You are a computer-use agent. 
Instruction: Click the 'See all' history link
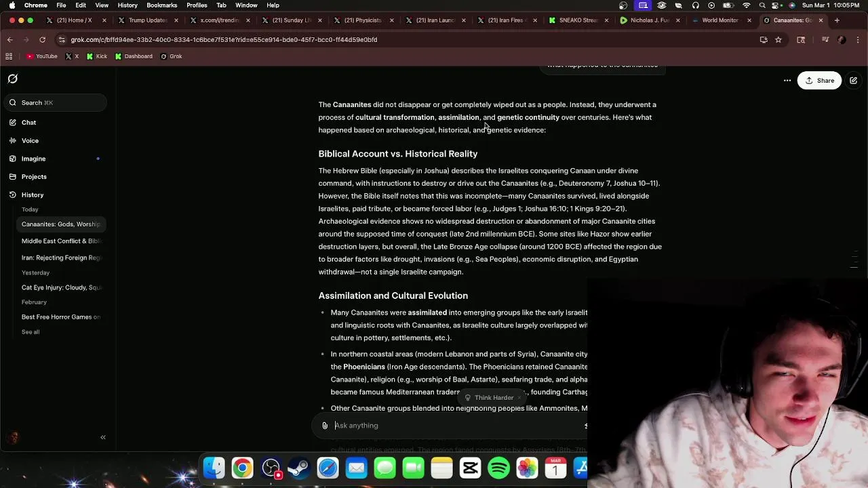31,332
